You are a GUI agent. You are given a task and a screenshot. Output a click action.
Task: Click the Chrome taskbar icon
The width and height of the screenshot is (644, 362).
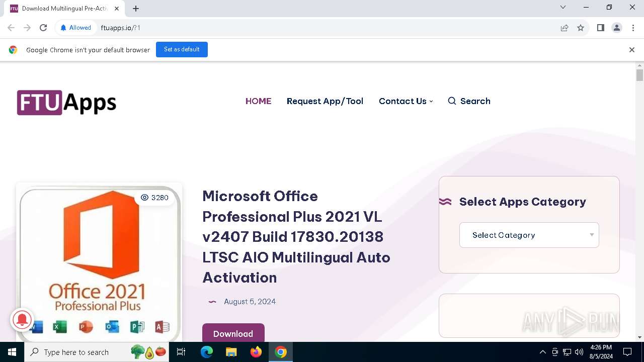coord(281,352)
